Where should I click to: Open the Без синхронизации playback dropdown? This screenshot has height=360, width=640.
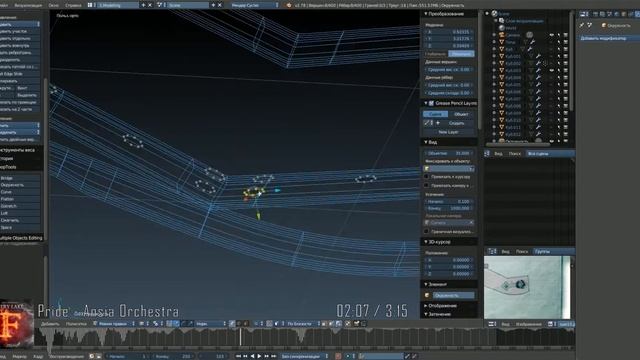[304, 356]
